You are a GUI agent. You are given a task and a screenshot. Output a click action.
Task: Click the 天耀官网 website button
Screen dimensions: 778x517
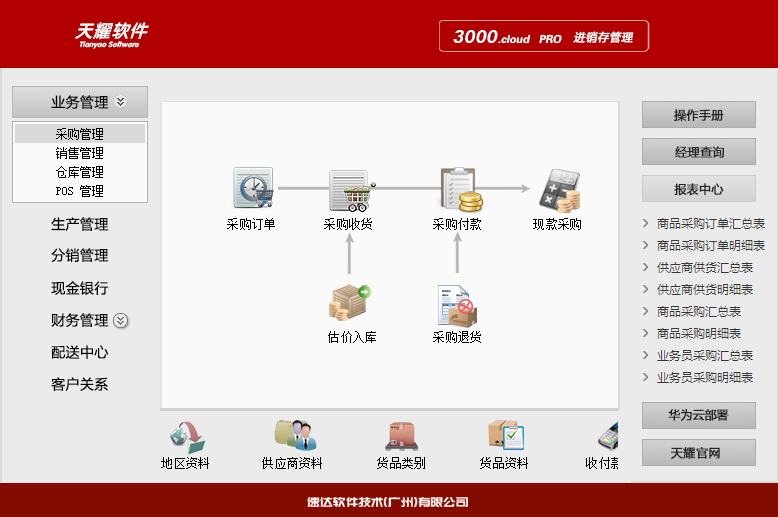tap(698, 453)
